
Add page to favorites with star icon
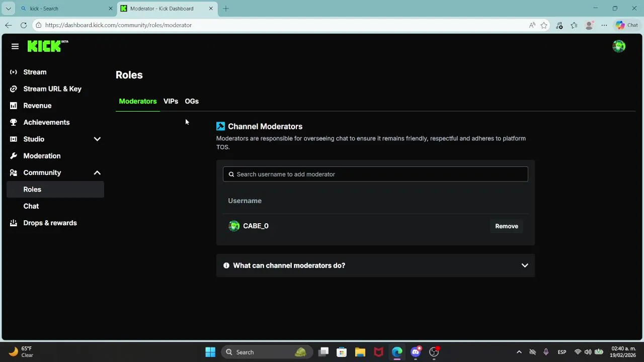(544, 25)
